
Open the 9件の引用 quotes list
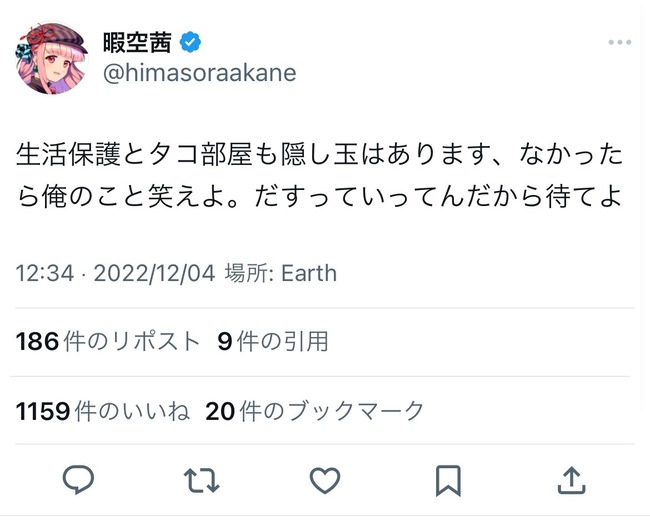[x=272, y=341]
